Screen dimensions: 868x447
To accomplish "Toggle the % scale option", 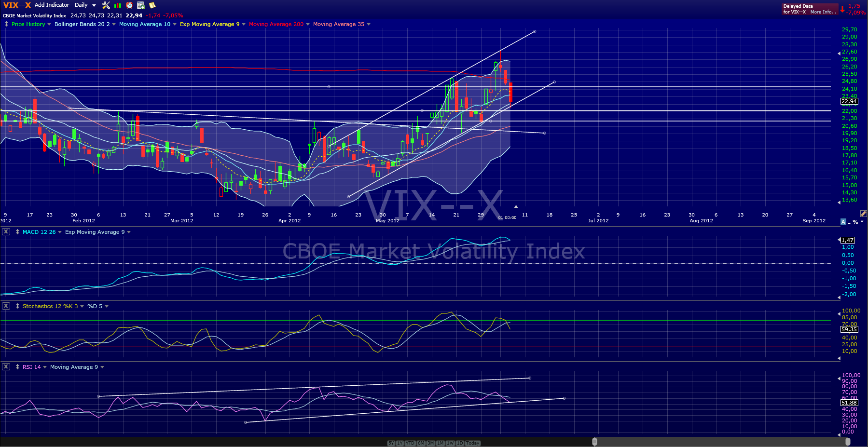I will [855, 222].
